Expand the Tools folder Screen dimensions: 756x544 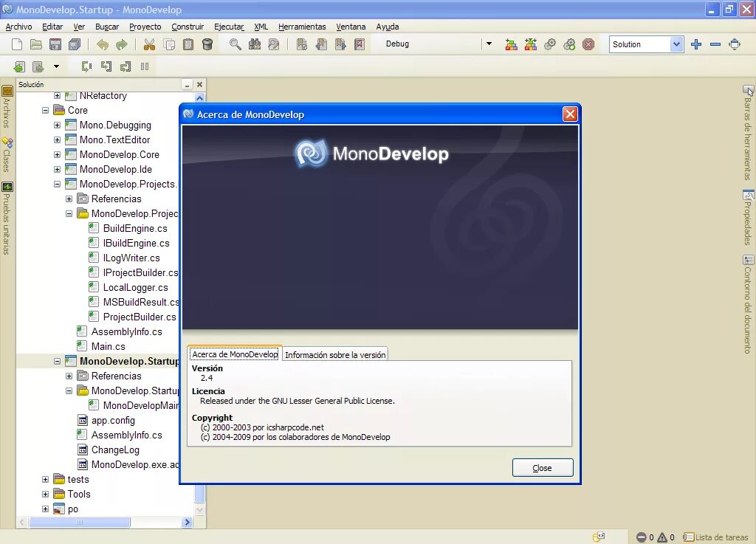click(45, 494)
